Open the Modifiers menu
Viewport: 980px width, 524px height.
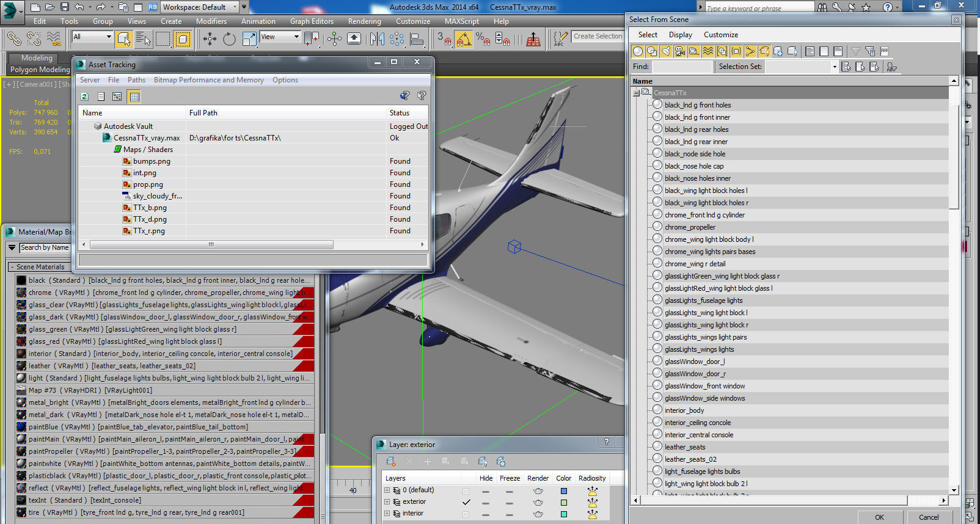211,21
